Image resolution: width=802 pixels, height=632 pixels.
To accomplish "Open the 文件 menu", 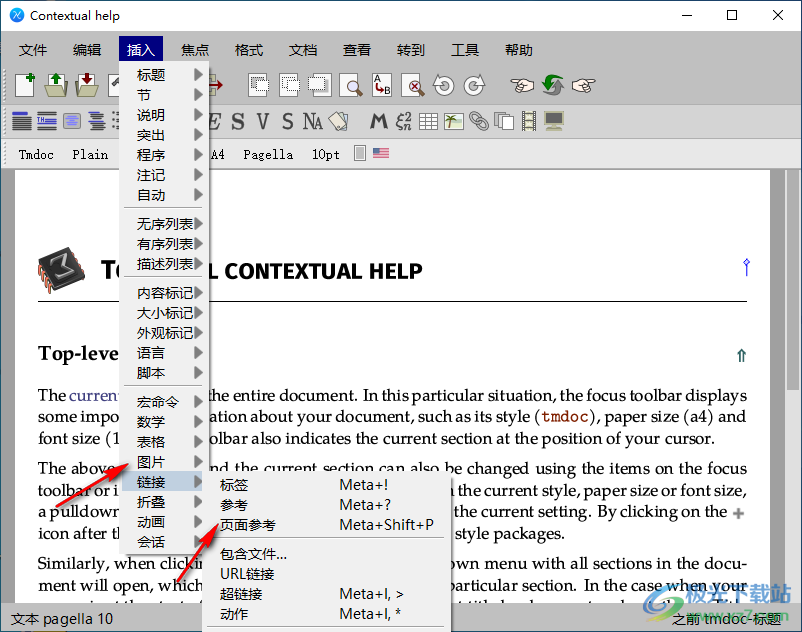I will [x=33, y=50].
